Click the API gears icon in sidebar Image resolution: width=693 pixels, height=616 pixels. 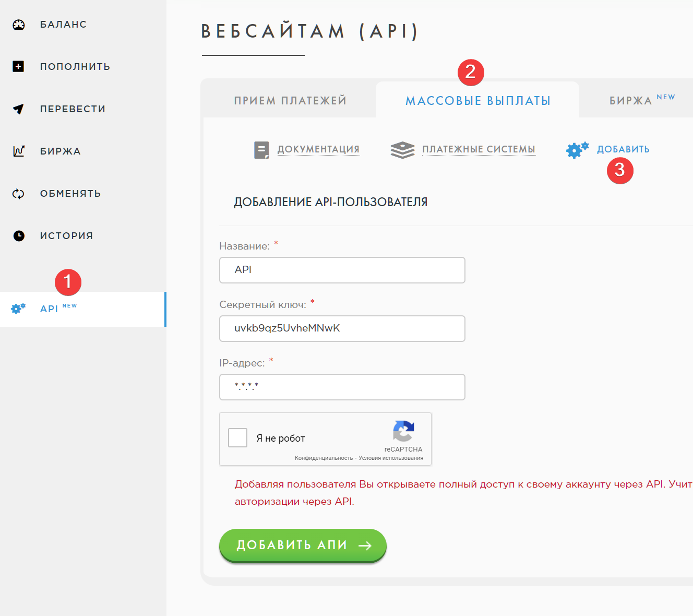point(18,309)
